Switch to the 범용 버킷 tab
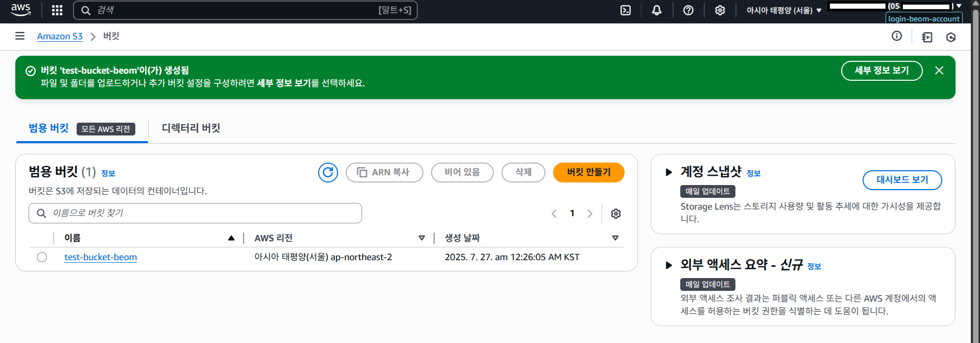The height and width of the screenshot is (343, 980). pyautogui.click(x=49, y=128)
